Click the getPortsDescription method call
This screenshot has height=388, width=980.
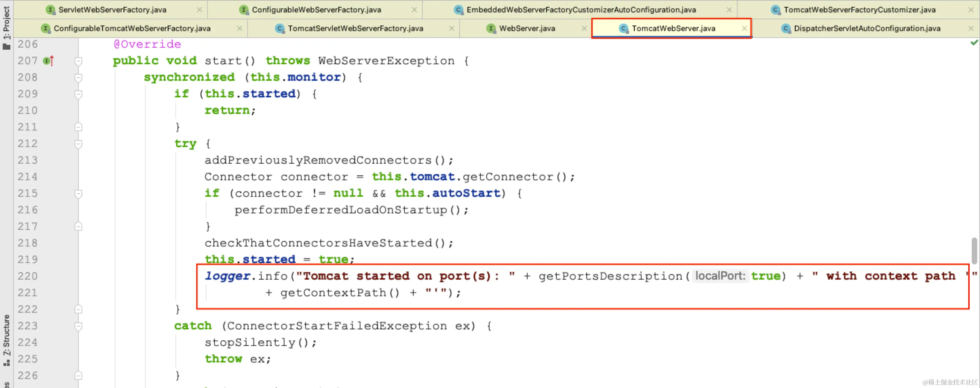[610, 276]
